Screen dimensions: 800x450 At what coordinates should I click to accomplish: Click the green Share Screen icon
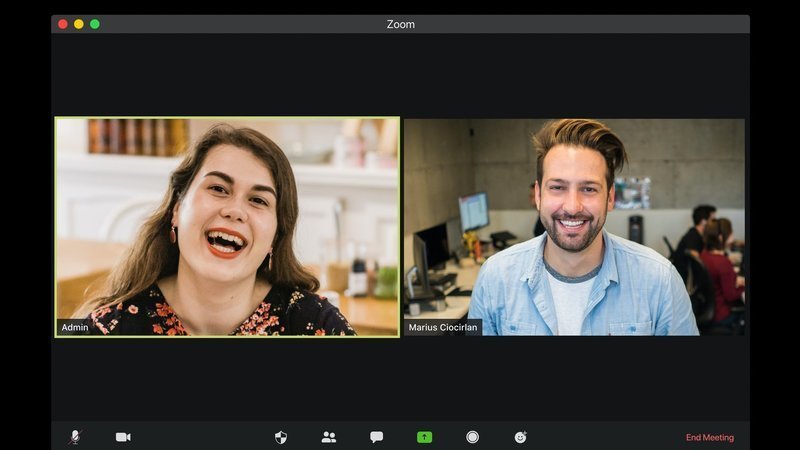(x=424, y=437)
